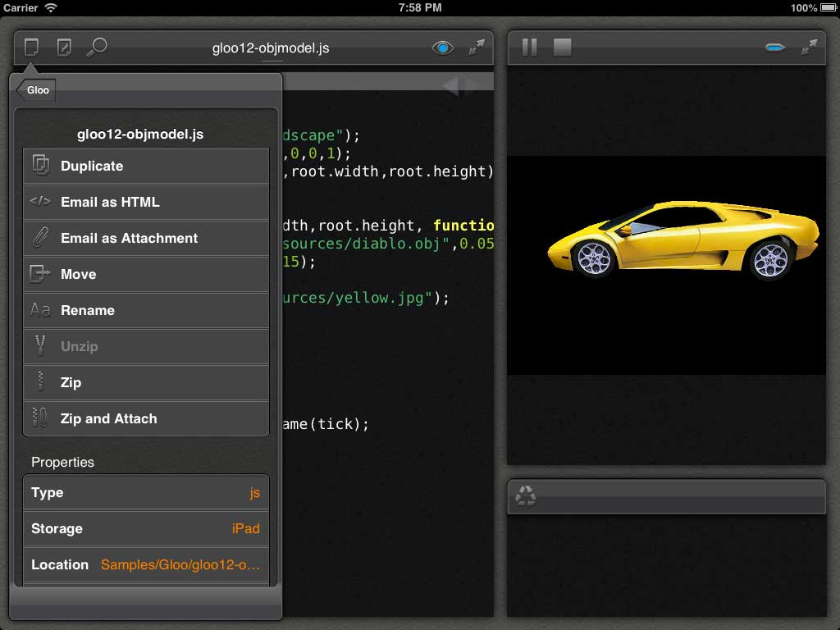840x630 pixels.
Task: Tap the Move arrow icon
Action: click(x=40, y=274)
